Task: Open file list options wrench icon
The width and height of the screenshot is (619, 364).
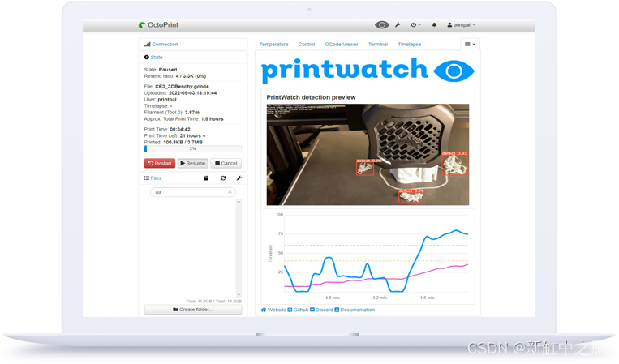Action: coord(239,178)
